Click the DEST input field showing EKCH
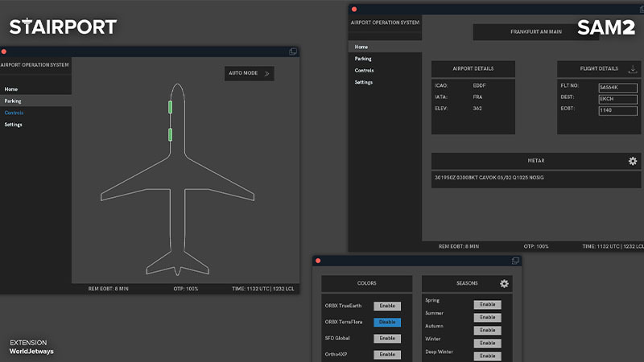This screenshot has width=644, height=362. (x=617, y=98)
